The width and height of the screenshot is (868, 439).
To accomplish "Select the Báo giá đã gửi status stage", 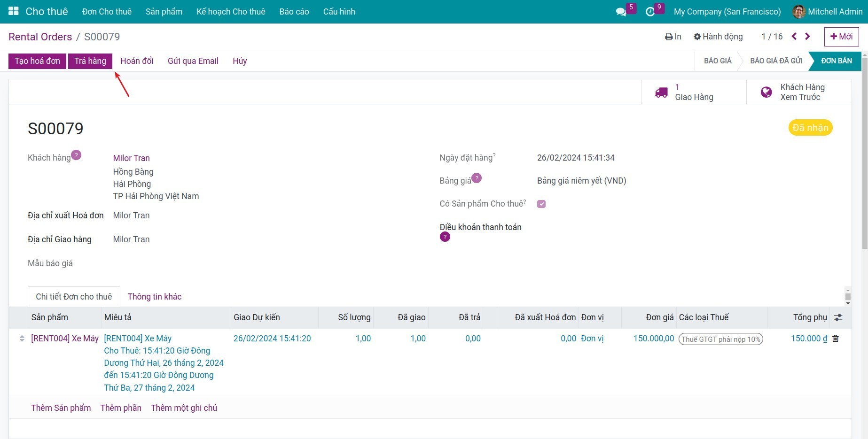I will pyautogui.click(x=776, y=61).
